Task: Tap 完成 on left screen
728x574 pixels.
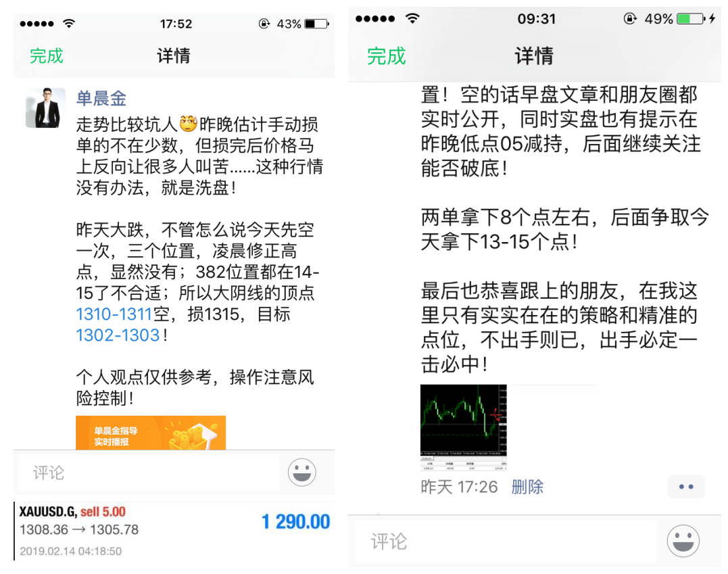Action: [x=46, y=55]
